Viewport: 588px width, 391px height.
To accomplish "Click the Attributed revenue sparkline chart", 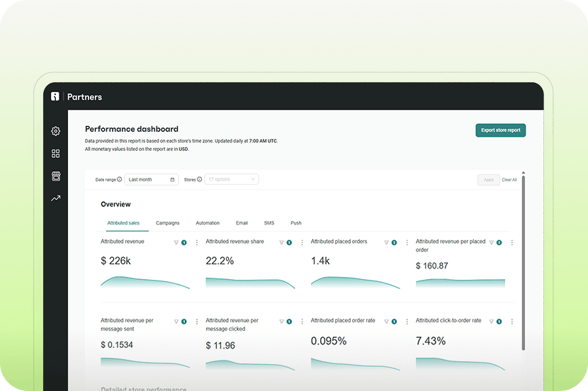I will pyautogui.click(x=145, y=281).
